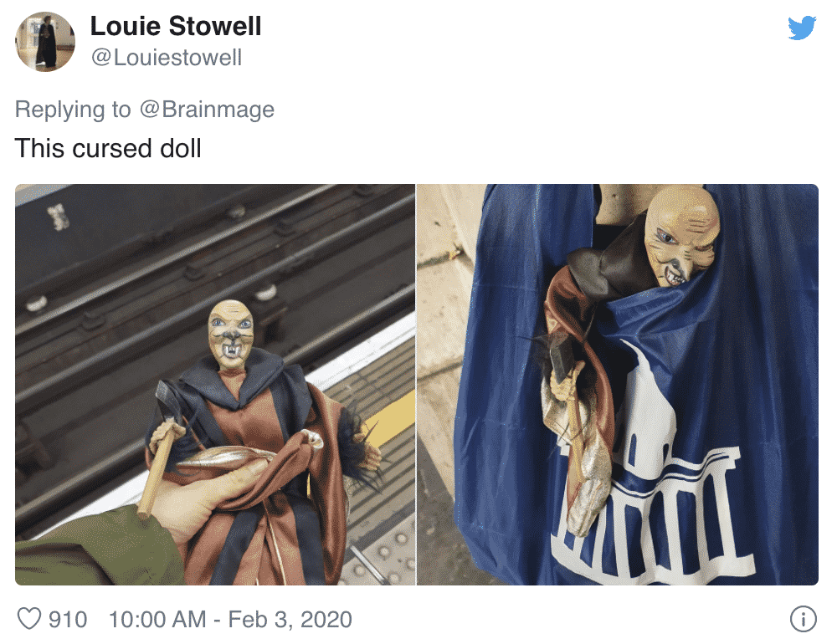Click the 'This cursed doll' tweet text
This screenshot has height=644, width=837.
pyautogui.click(x=108, y=148)
